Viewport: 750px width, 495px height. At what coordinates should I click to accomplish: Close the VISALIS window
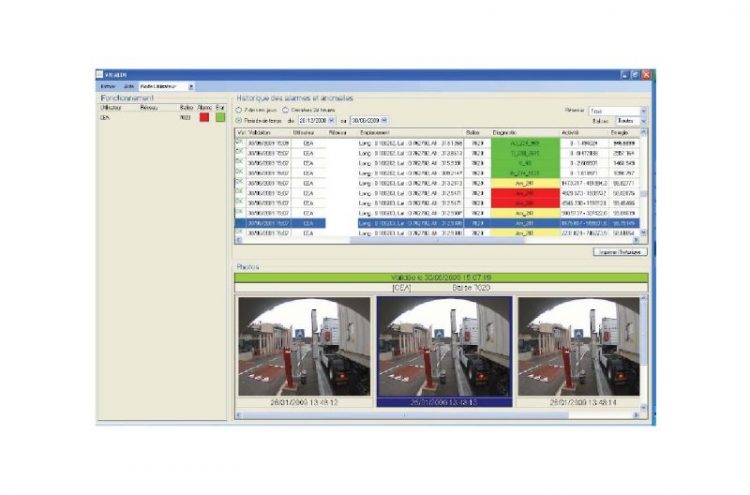[646, 75]
